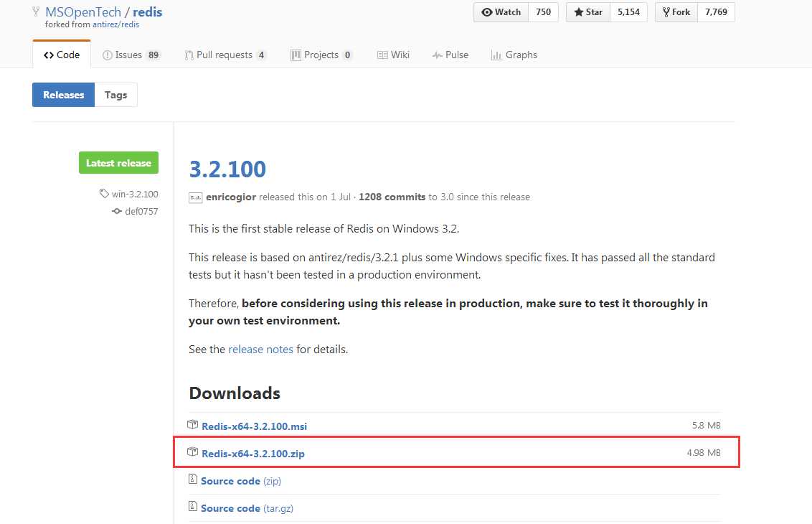Download Redis-x64-3.2.100.msi

coord(254,426)
